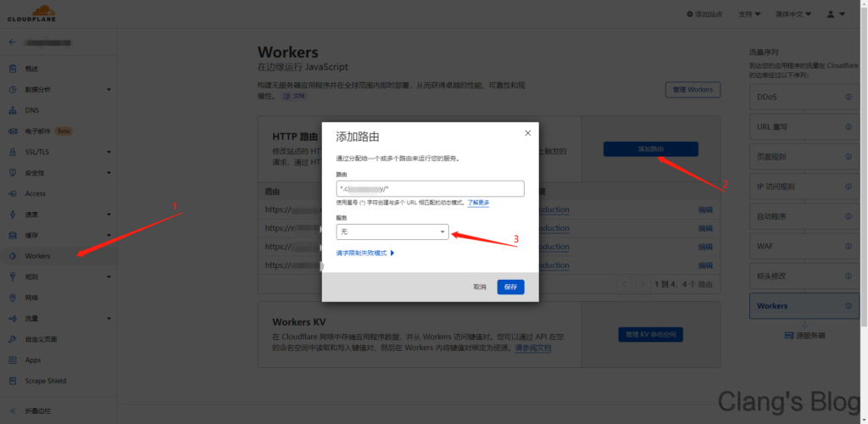Close the 添加路由 dialog with X
This screenshot has height=424, width=868.
click(527, 133)
